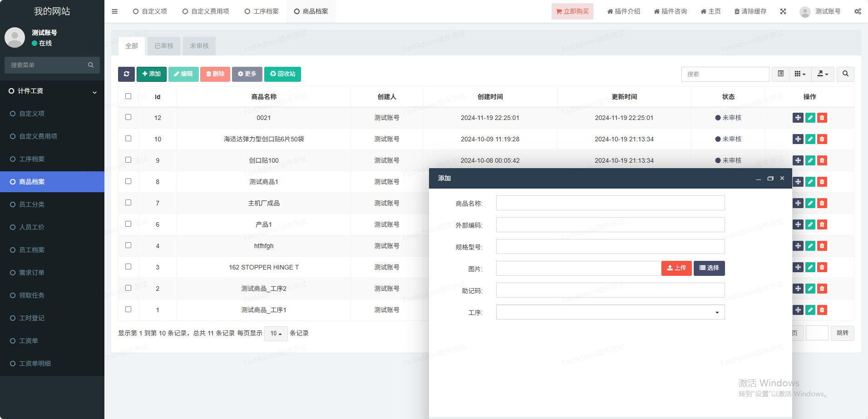Click the 回收站 recycle bin button
Image resolution: width=868 pixels, height=419 pixels.
(282, 74)
